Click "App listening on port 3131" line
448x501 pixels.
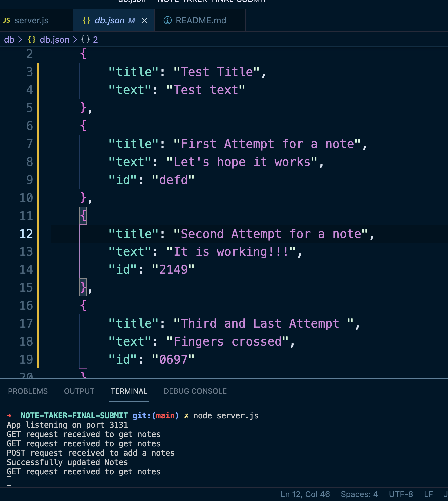(67, 425)
